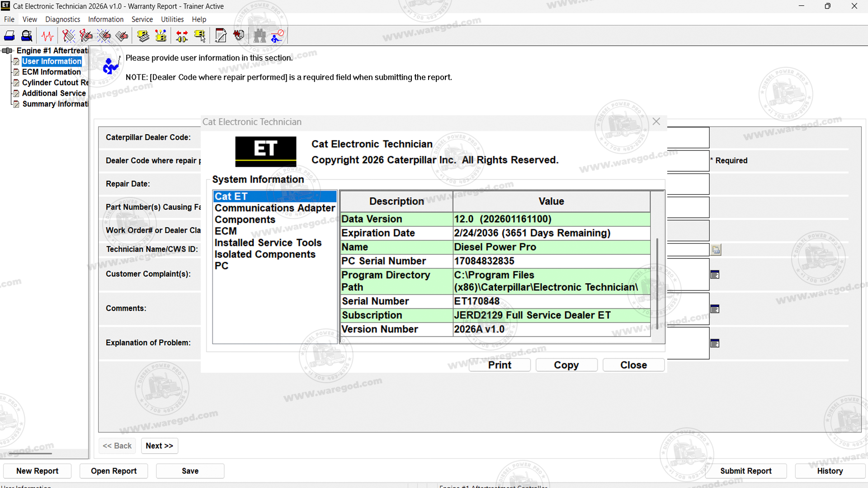Close the Cat Electronic Technician dialog X

[x=656, y=122]
